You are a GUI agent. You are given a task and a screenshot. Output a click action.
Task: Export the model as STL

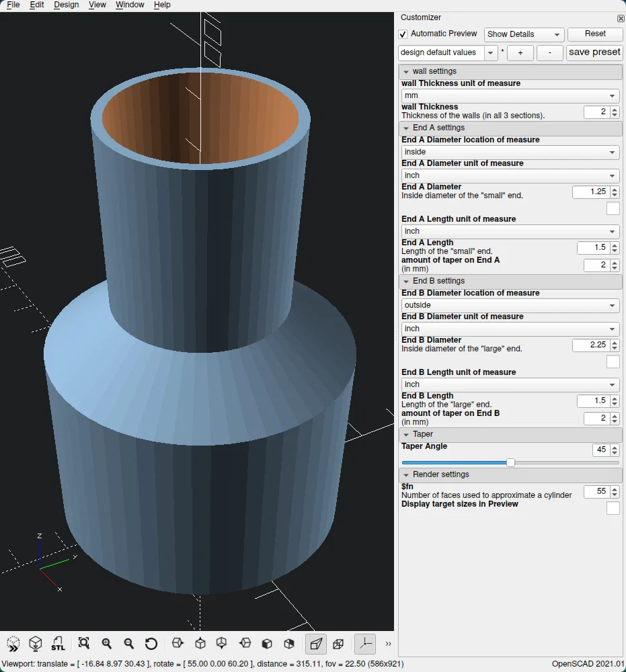[58, 644]
